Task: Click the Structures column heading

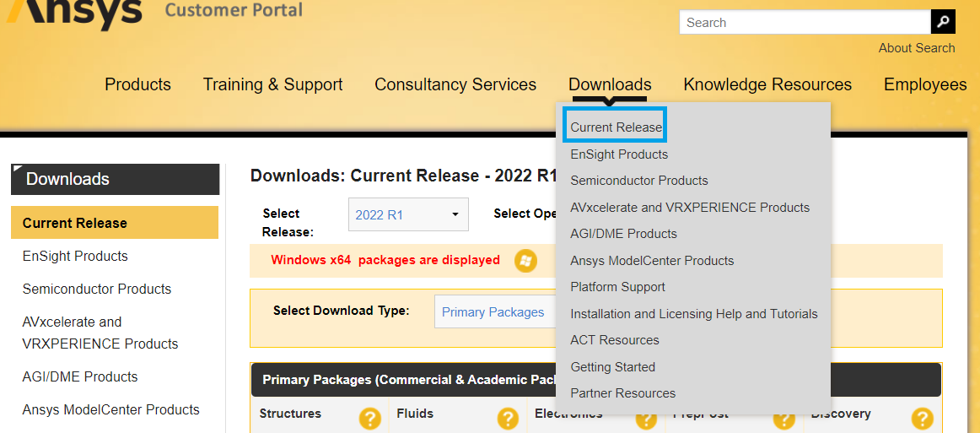Action: 290,414
